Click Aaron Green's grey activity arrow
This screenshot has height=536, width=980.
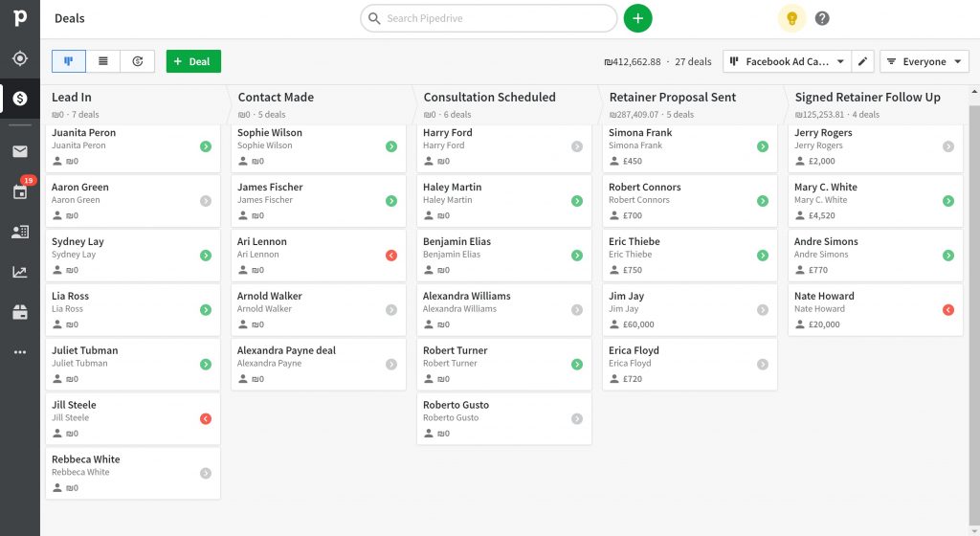pos(206,201)
